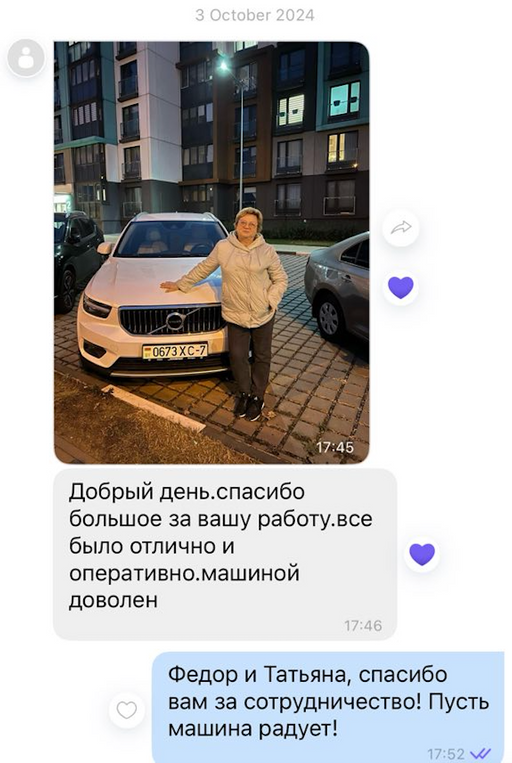Tap the 17:52 timestamp on the sent message

(446, 754)
